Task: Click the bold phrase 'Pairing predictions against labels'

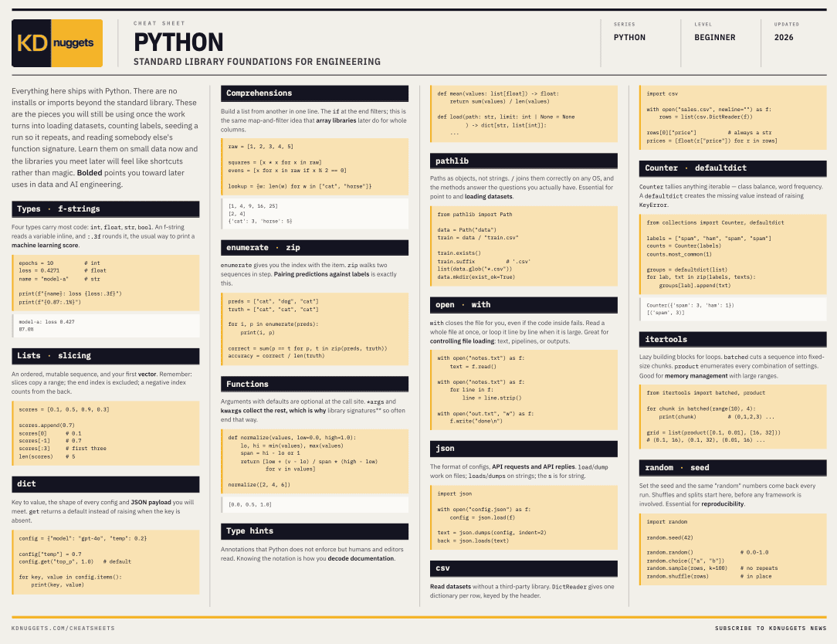Action: click(321, 274)
